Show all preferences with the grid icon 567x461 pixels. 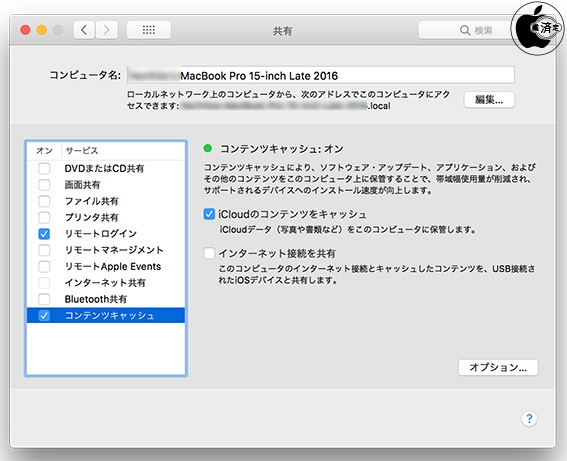[x=149, y=30]
